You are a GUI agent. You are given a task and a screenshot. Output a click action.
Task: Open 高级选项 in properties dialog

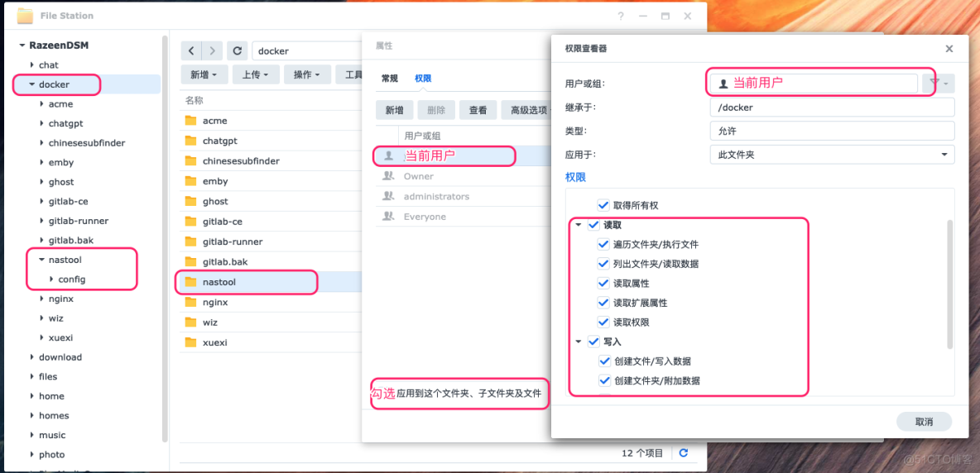pyautogui.click(x=526, y=111)
